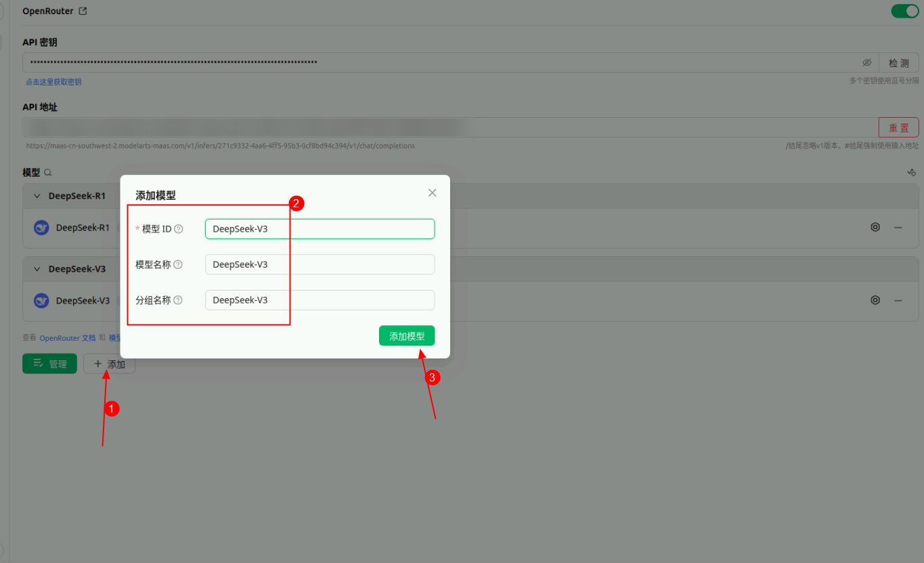The image size is (924, 563).
Task: Collapse the DeepSeek-R1 group chevron
Action: 37,196
